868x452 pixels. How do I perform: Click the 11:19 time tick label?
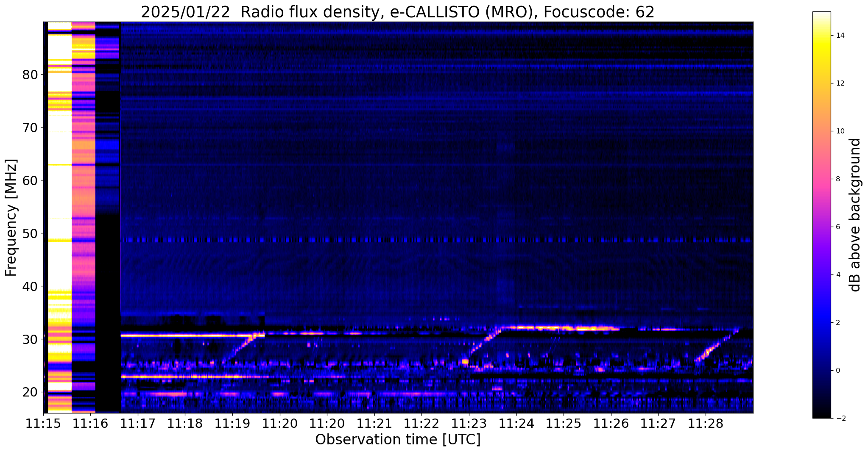232,424
